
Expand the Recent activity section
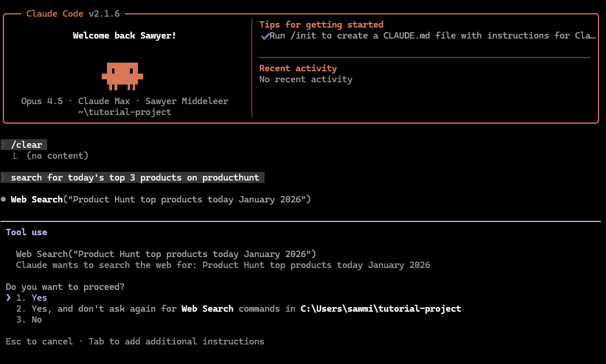(x=298, y=68)
